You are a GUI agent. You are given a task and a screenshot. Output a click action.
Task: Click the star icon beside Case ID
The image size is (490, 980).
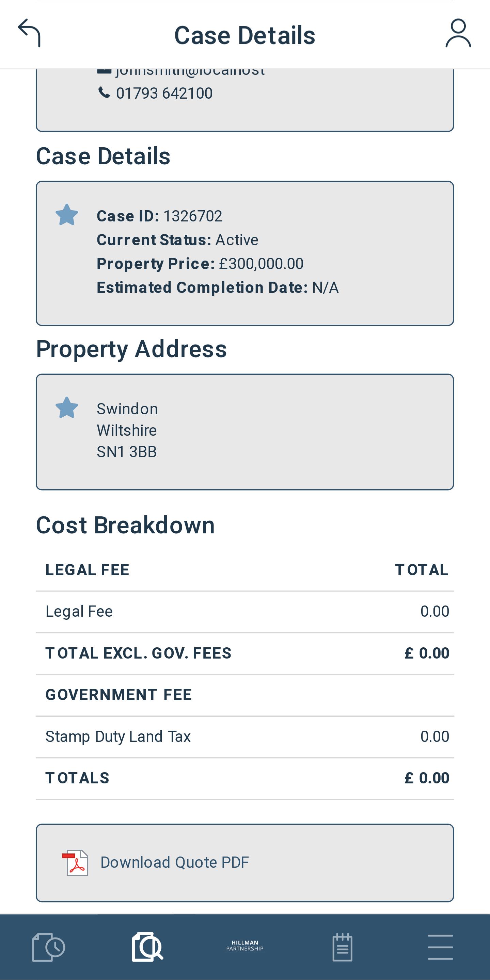pyautogui.click(x=67, y=215)
